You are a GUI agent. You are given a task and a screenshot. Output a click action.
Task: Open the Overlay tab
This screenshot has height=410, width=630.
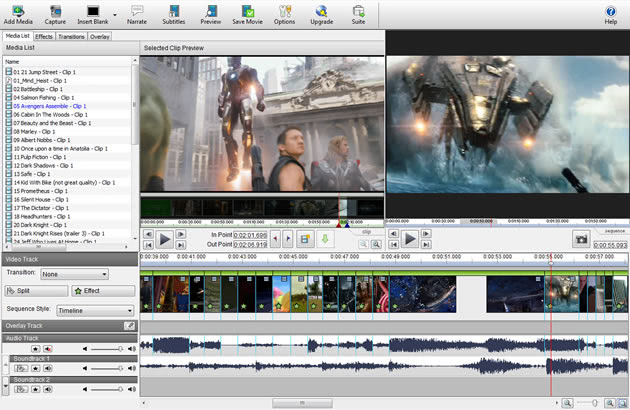pos(100,37)
